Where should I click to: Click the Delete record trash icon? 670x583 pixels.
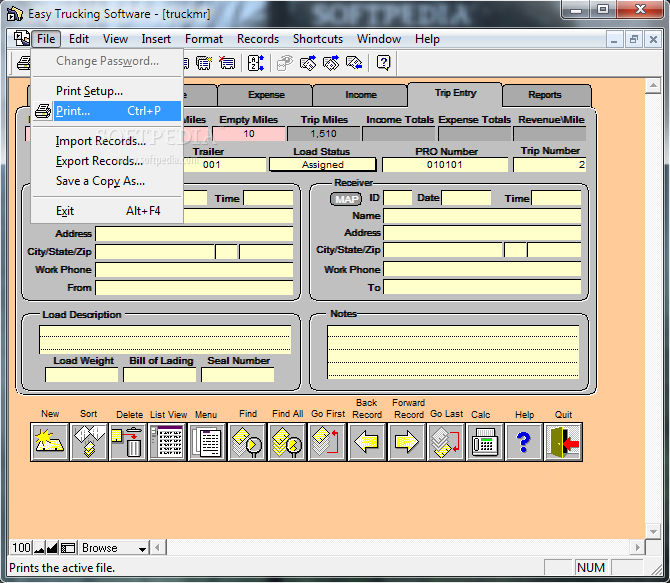pyautogui.click(x=128, y=442)
